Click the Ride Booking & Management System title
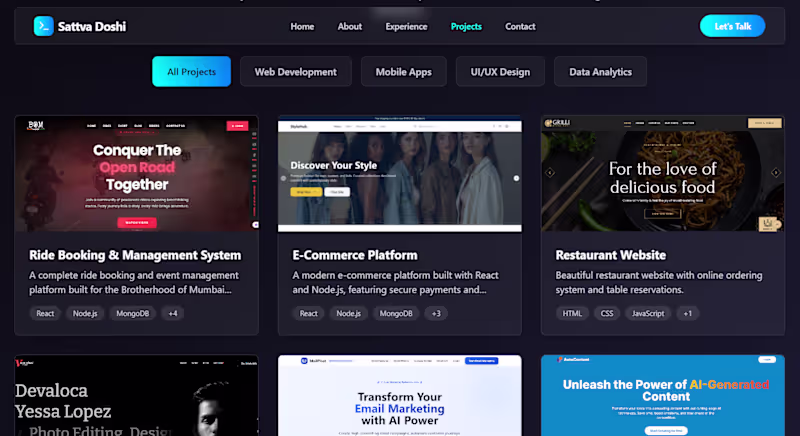The height and width of the screenshot is (436, 800). (135, 255)
